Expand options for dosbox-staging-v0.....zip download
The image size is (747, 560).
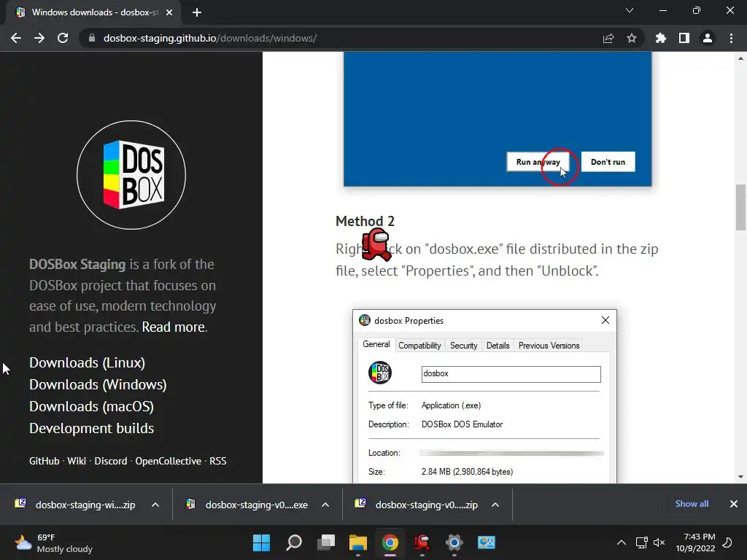tap(495, 505)
